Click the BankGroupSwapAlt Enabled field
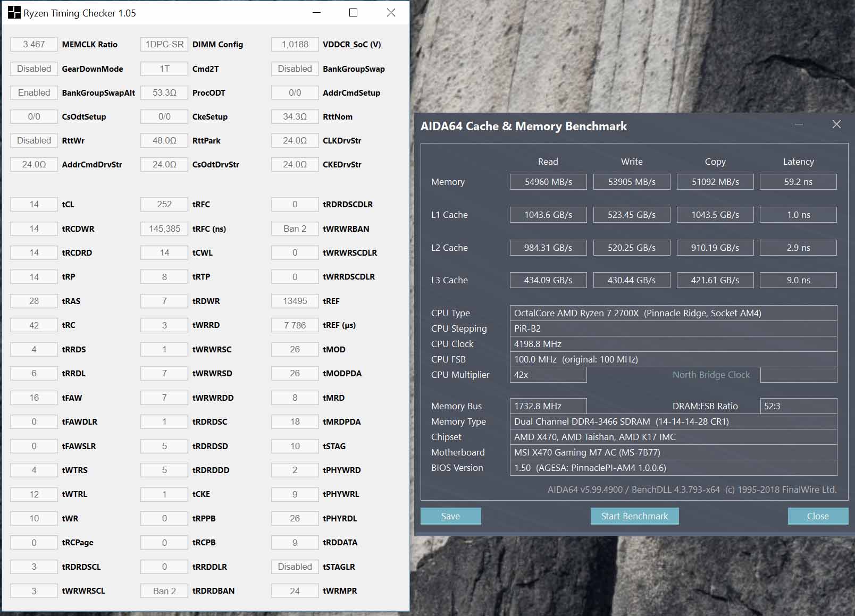Screen dimensions: 855x616 tap(34, 92)
